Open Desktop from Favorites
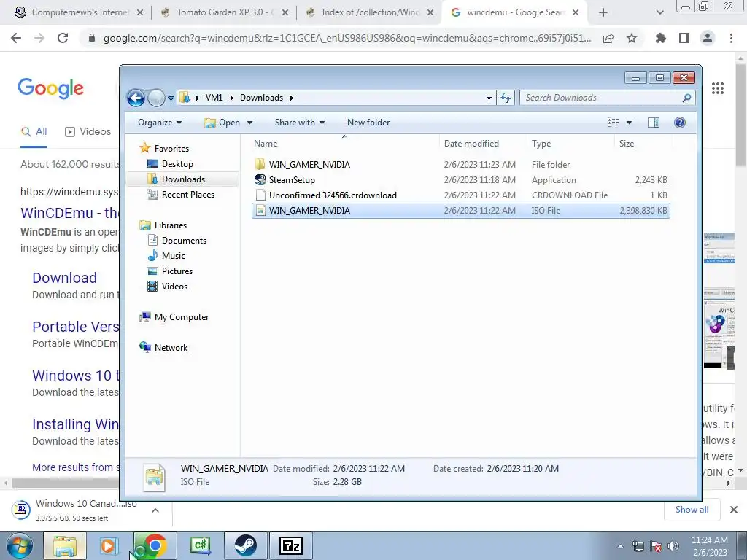 click(x=170, y=164)
